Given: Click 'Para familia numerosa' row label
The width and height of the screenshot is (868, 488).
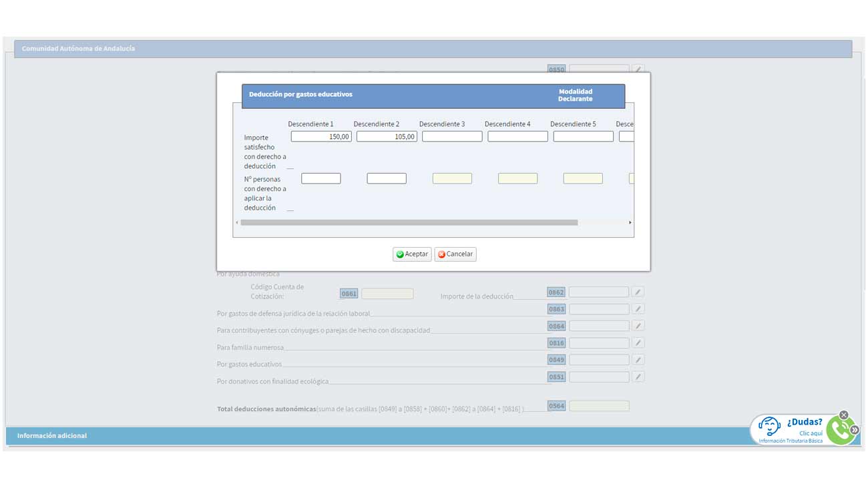Looking at the screenshot, I should click(250, 347).
